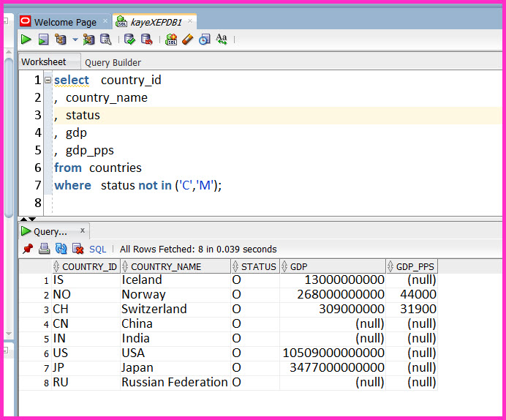Click the 'where' keyword on line 7
Viewport: 506px width, 420px height.
[73, 185]
